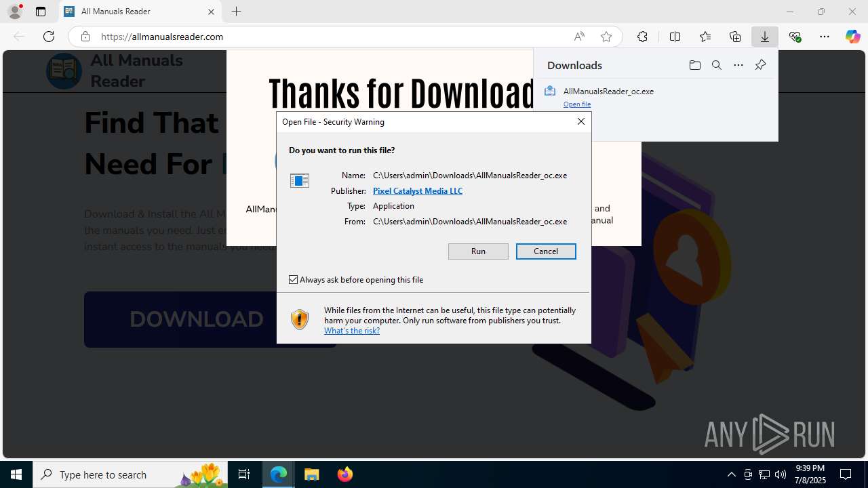Viewport: 868px width, 488px height.
Task: Click the AllManualsReader_oc.exe download entry
Action: point(656,97)
